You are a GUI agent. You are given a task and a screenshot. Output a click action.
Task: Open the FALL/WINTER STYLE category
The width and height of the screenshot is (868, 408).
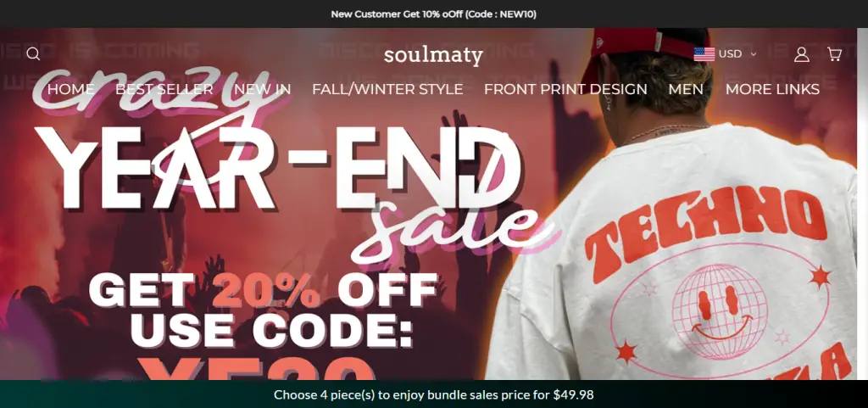[x=387, y=89]
